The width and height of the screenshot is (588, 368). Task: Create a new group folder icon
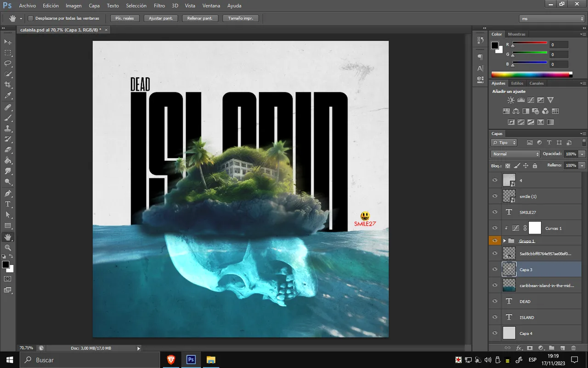click(552, 348)
